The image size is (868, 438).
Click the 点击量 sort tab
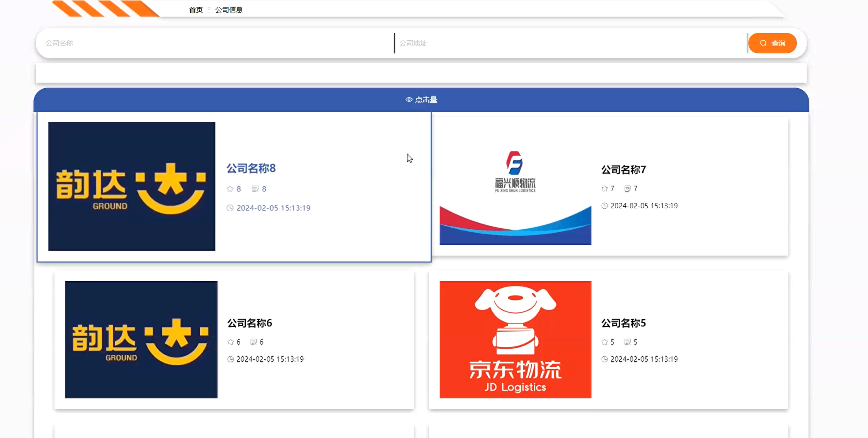(x=421, y=100)
